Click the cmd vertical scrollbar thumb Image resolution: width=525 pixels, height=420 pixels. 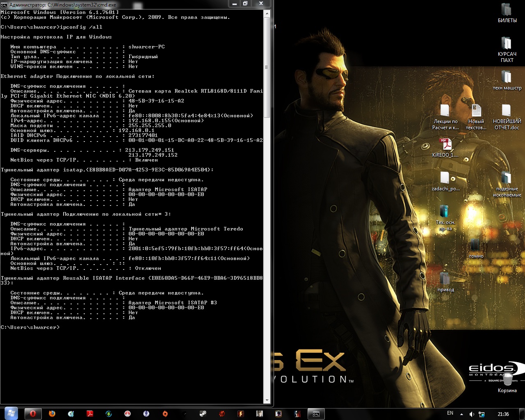coord(267,67)
